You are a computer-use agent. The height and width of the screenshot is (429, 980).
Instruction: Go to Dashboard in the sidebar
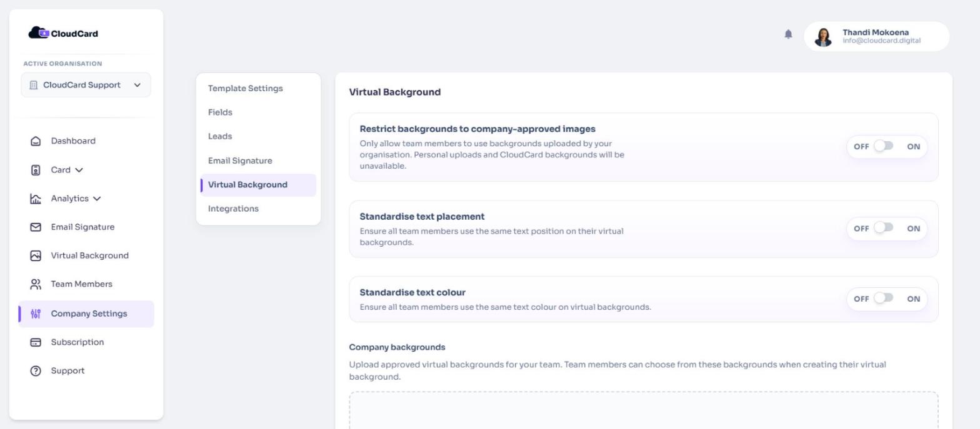[x=73, y=141]
